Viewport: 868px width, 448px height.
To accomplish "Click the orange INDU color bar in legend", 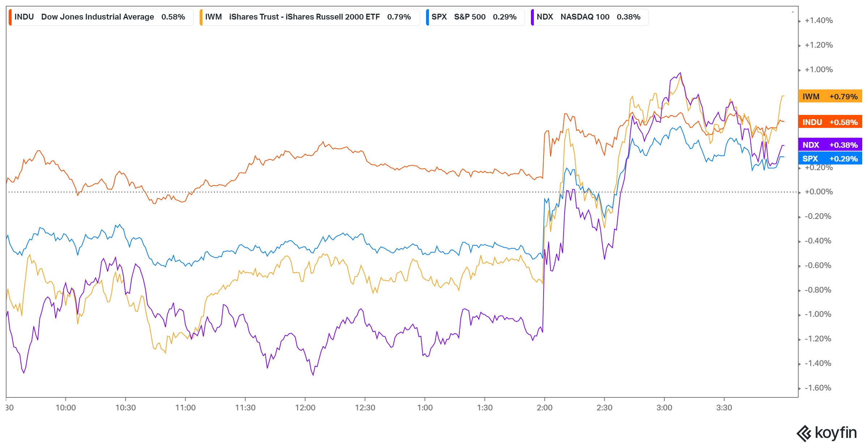I will [10, 17].
